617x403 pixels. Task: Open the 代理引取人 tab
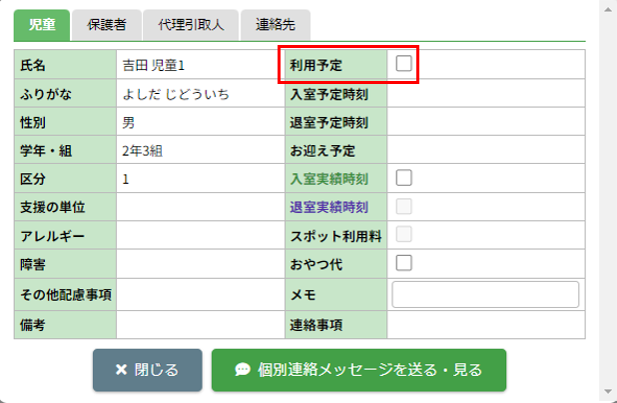pos(190,24)
